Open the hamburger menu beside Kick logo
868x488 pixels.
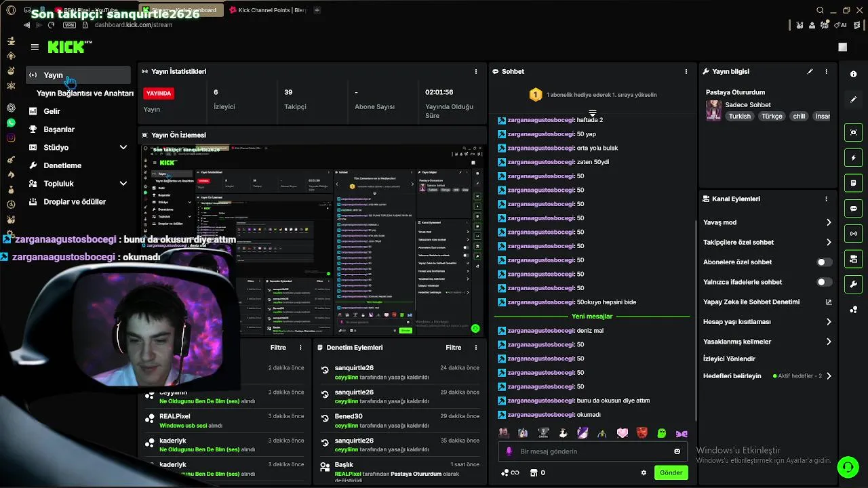(x=35, y=47)
